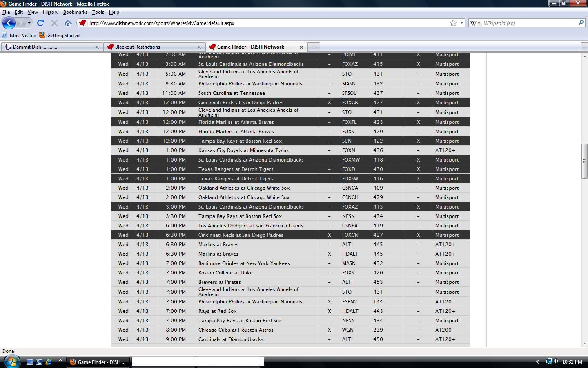588x368 pixels.
Task: Click the Game Finder taskbar button
Action: pos(98,362)
